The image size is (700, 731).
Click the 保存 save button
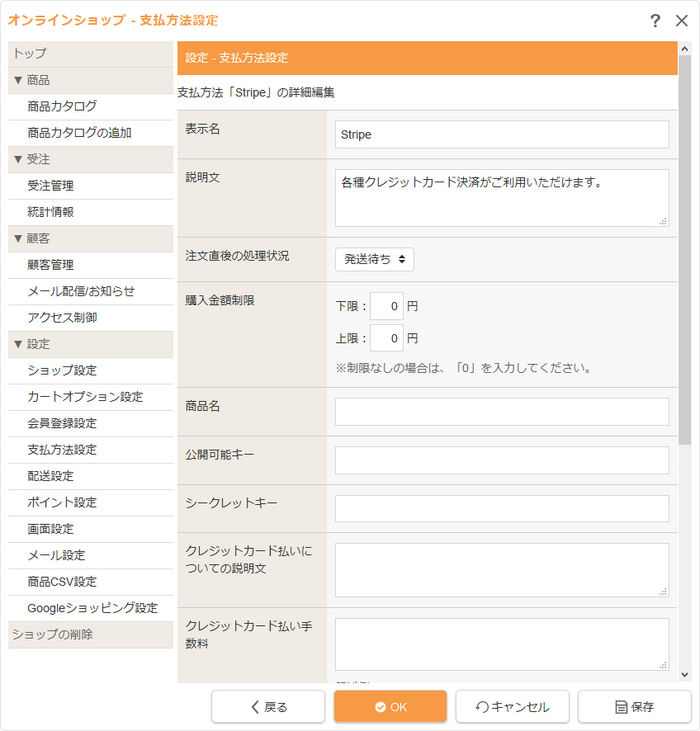coord(634,707)
